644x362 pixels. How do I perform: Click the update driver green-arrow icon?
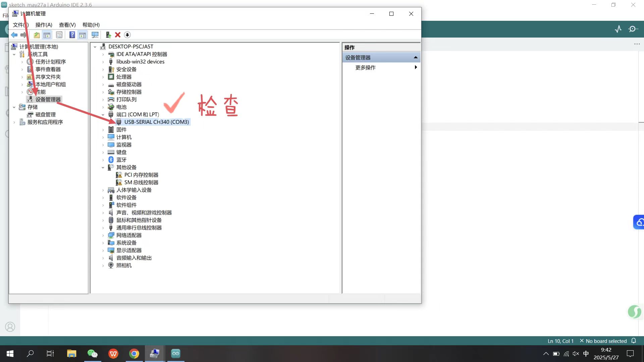click(108, 35)
